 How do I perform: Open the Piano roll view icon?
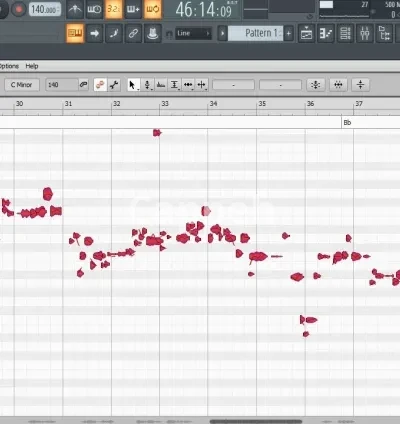pos(326,33)
